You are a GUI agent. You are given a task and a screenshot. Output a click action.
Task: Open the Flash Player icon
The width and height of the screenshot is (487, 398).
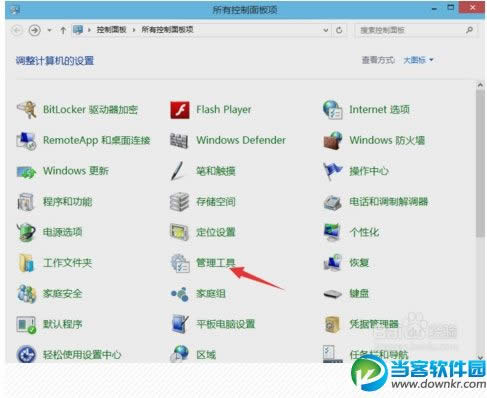pyautogui.click(x=180, y=110)
